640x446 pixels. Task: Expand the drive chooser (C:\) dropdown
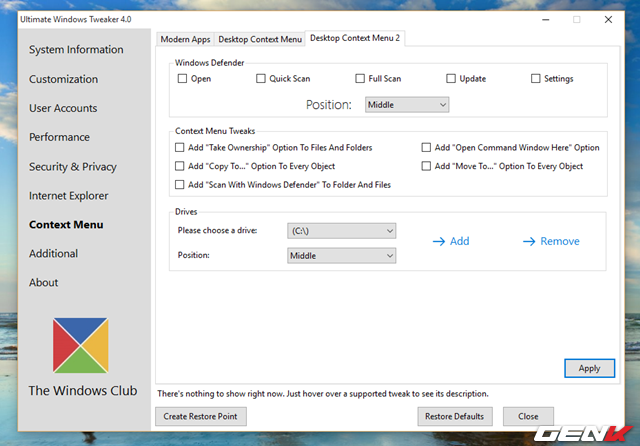tap(342, 231)
